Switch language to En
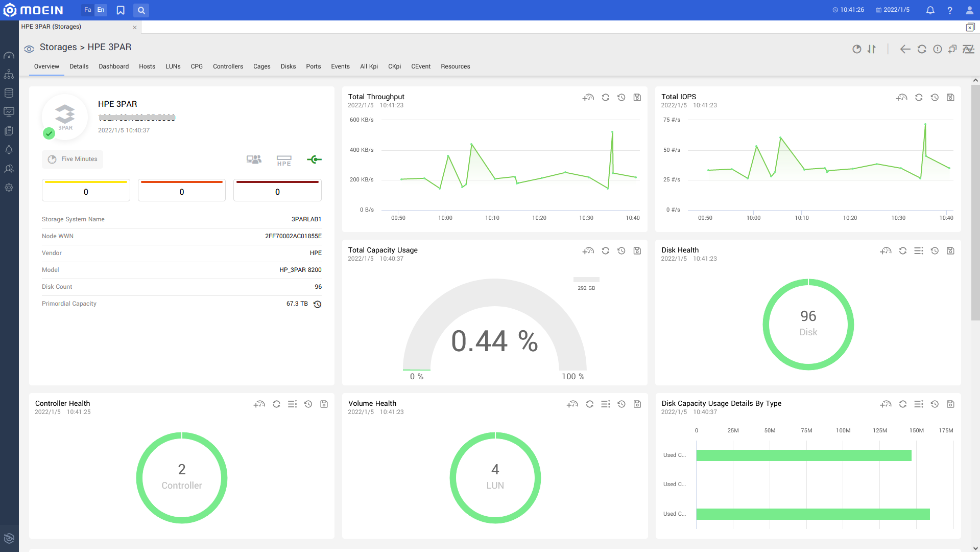The image size is (980, 552). pos(101,10)
